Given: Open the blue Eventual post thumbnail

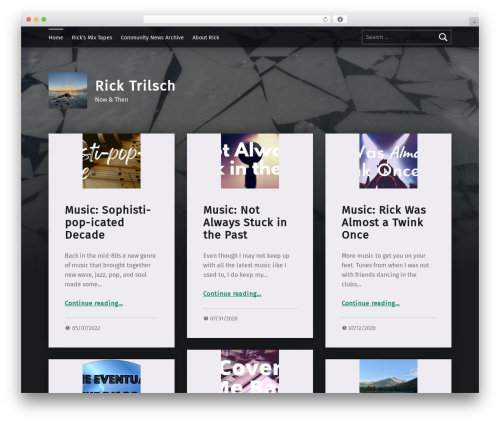Looking at the screenshot, I should (111, 376).
